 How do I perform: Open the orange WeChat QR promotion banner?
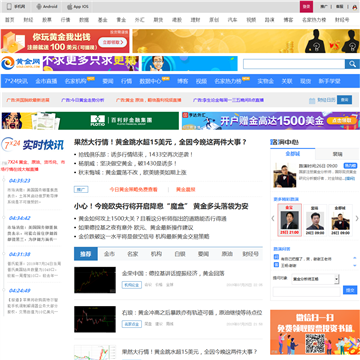click(x=315, y=333)
